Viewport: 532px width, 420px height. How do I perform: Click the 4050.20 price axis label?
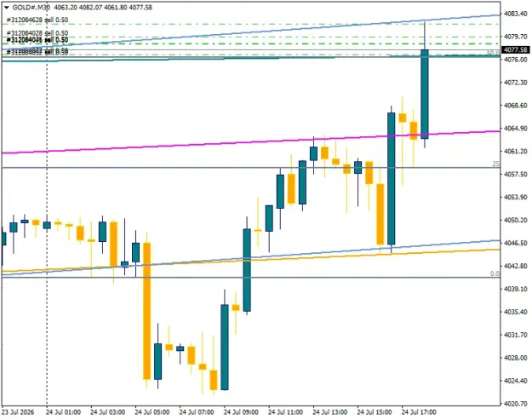coord(515,221)
